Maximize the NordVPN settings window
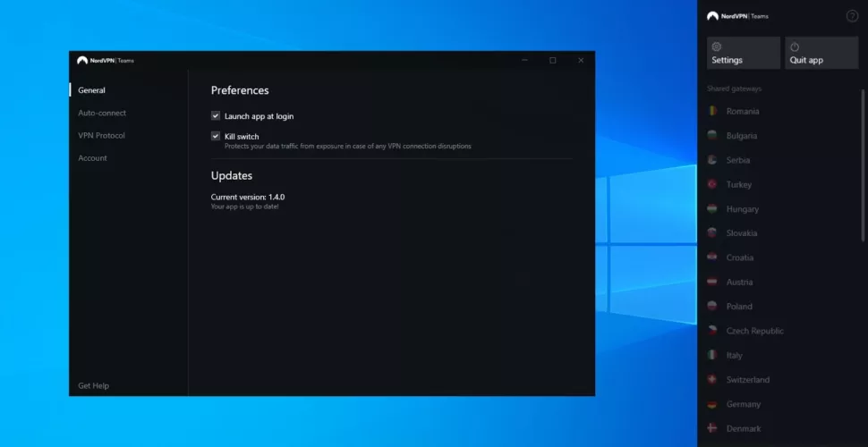Image resolution: width=868 pixels, height=447 pixels. pos(552,60)
